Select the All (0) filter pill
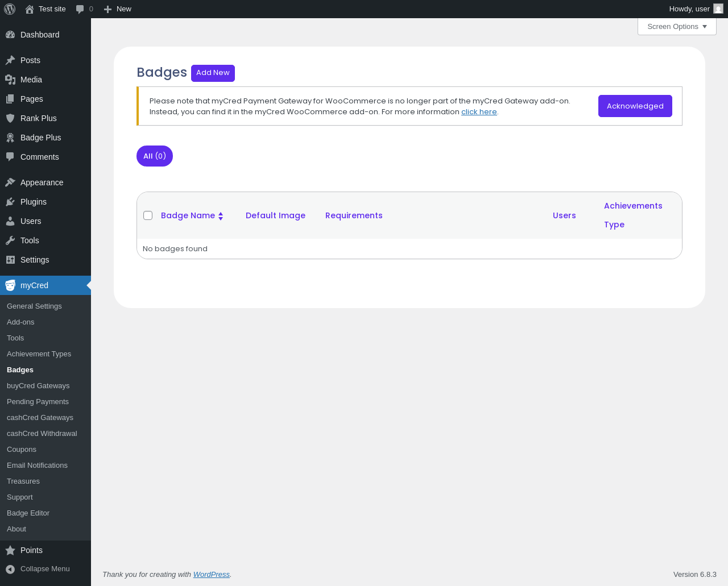This screenshot has height=586, width=728. pyautogui.click(x=155, y=156)
